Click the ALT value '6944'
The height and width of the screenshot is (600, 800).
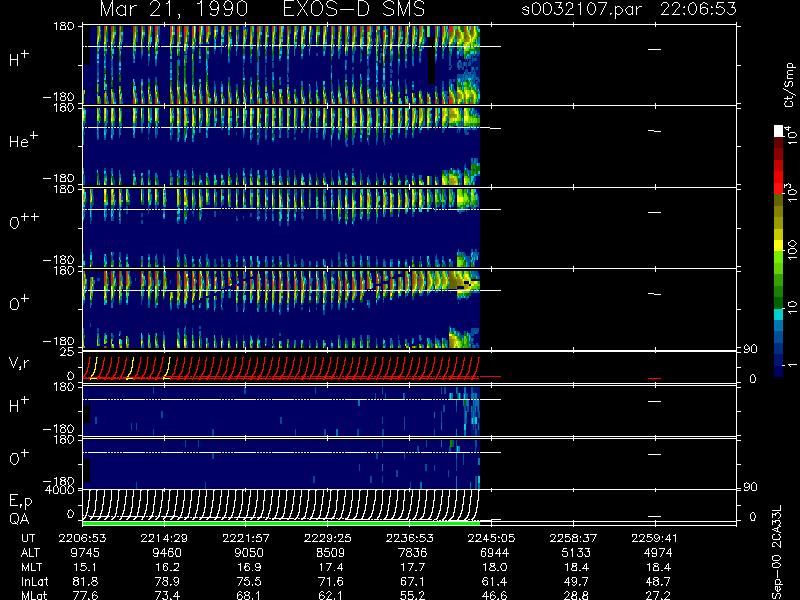pyautogui.click(x=494, y=553)
